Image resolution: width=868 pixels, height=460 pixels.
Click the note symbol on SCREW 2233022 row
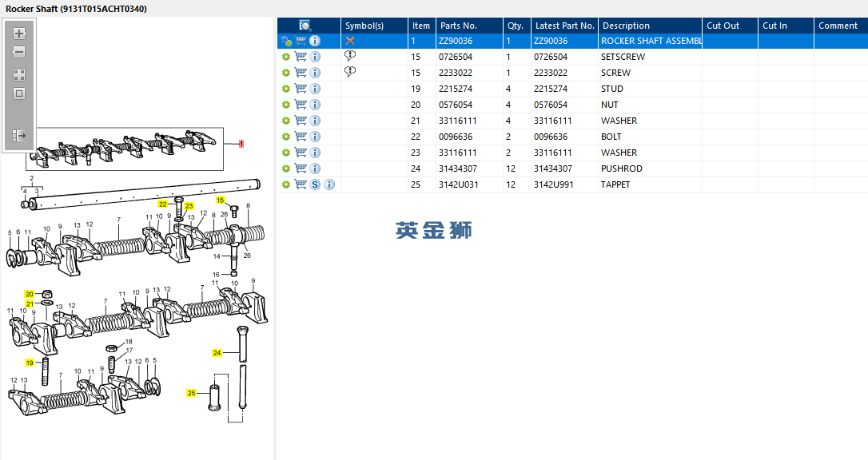click(x=350, y=72)
